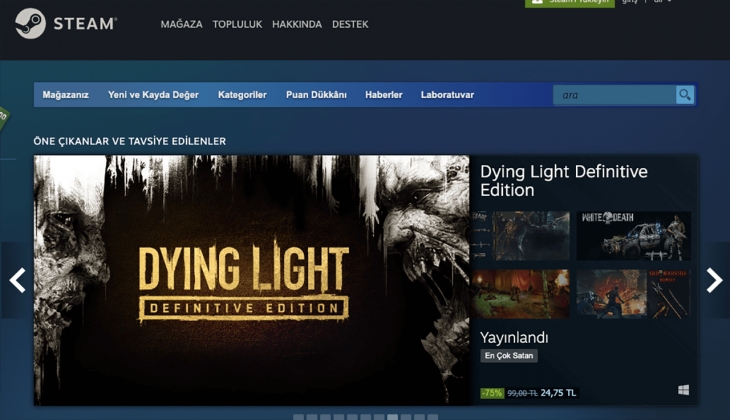Click the Steam logo icon
Screen dimensions: 730x420
[30, 23]
